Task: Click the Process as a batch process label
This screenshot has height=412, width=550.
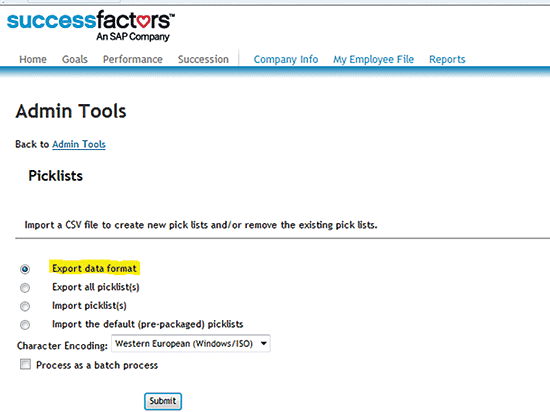Action: tap(97, 365)
